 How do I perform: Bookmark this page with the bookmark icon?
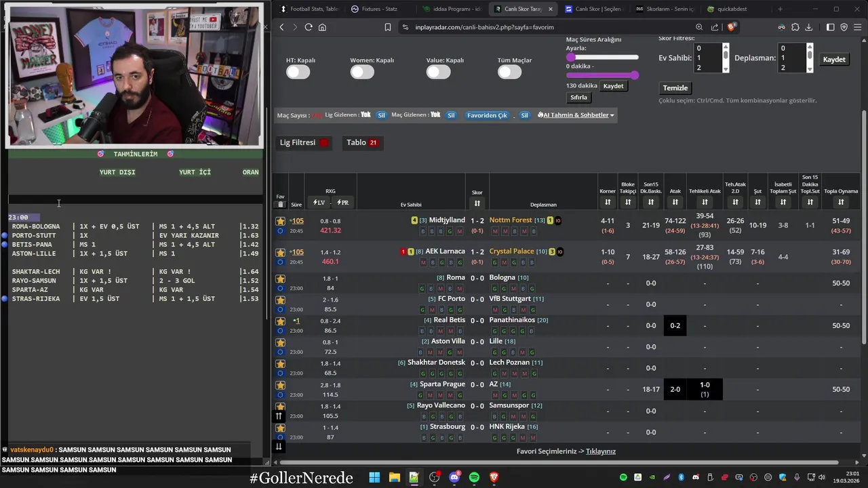388,27
